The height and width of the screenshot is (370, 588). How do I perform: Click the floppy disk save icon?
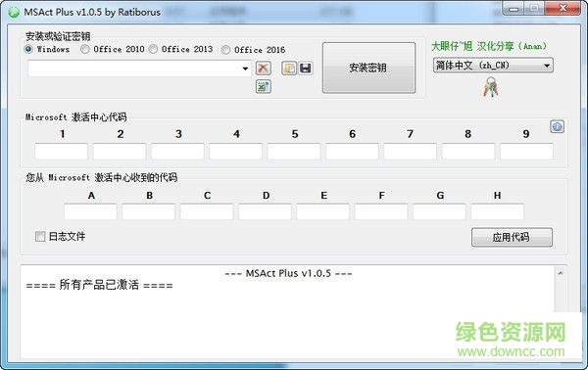point(306,69)
